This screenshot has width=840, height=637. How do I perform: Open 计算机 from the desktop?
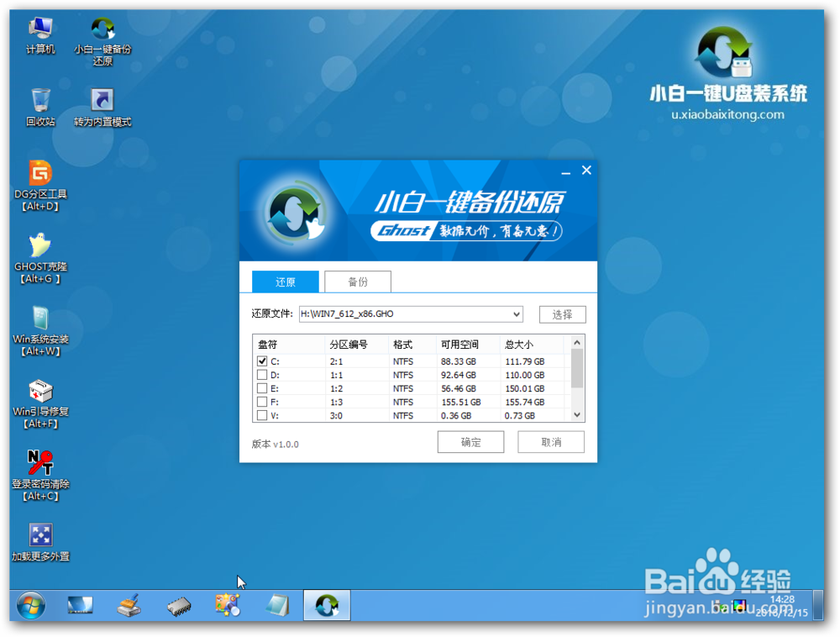coord(39,28)
